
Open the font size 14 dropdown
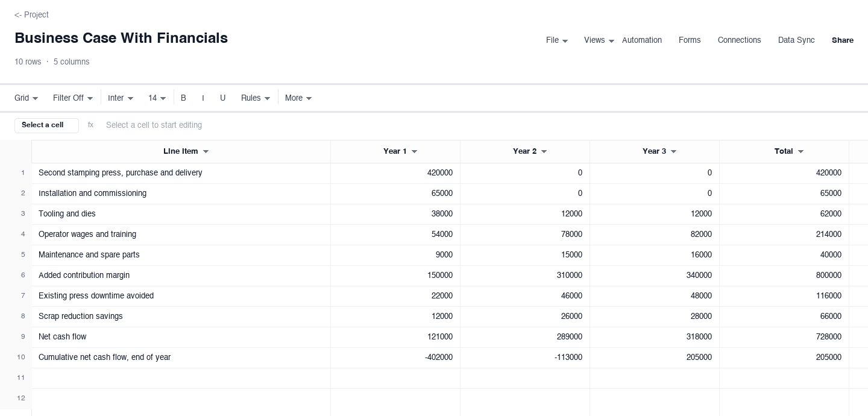[x=157, y=98]
